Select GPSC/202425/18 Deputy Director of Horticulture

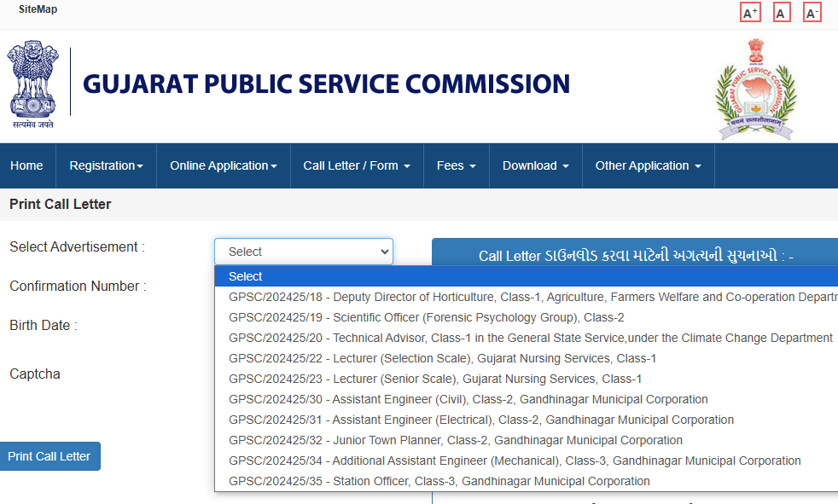[526, 297]
